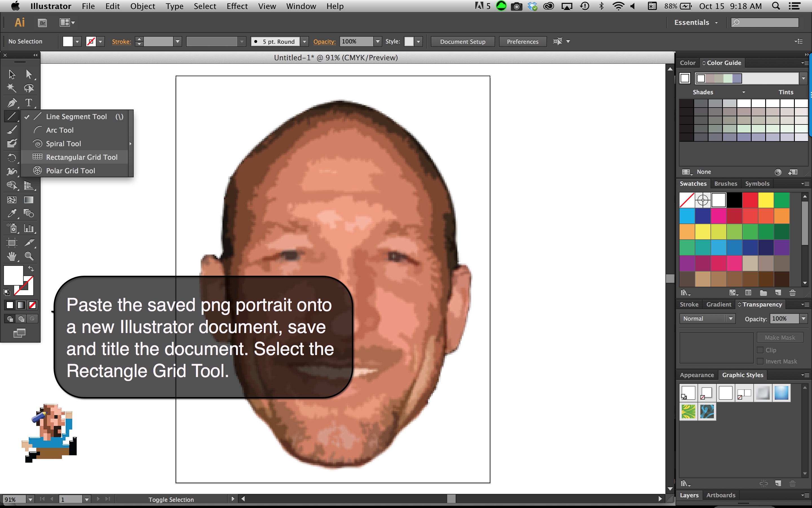Toggle Draw Normal mode
Screen dimensions: 812x508
point(10,319)
